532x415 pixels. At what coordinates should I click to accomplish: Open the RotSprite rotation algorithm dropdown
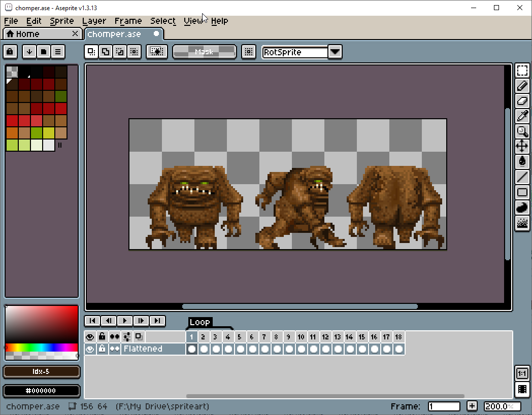click(335, 52)
